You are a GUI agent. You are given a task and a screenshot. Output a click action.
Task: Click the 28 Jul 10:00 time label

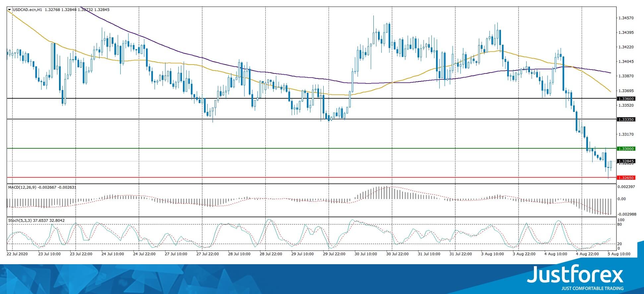point(239,254)
